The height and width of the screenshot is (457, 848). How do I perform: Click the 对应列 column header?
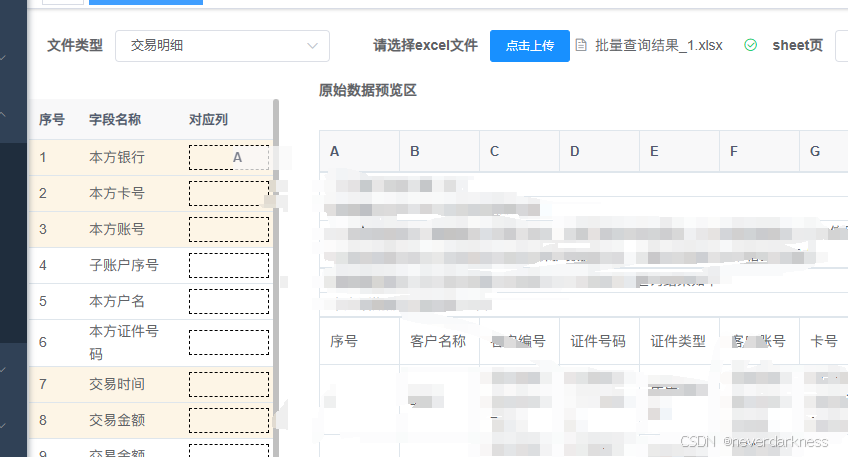[x=208, y=120]
